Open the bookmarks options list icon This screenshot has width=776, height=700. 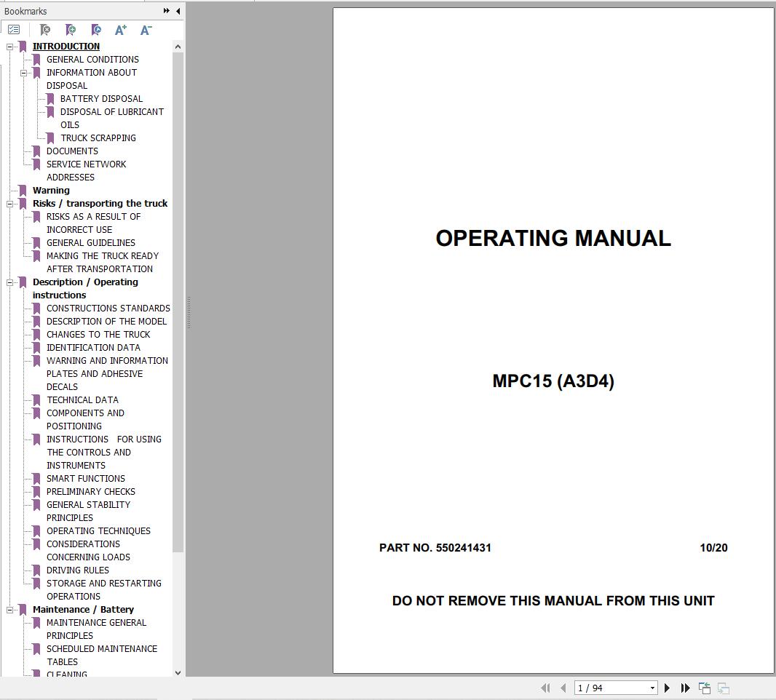point(14,30)
